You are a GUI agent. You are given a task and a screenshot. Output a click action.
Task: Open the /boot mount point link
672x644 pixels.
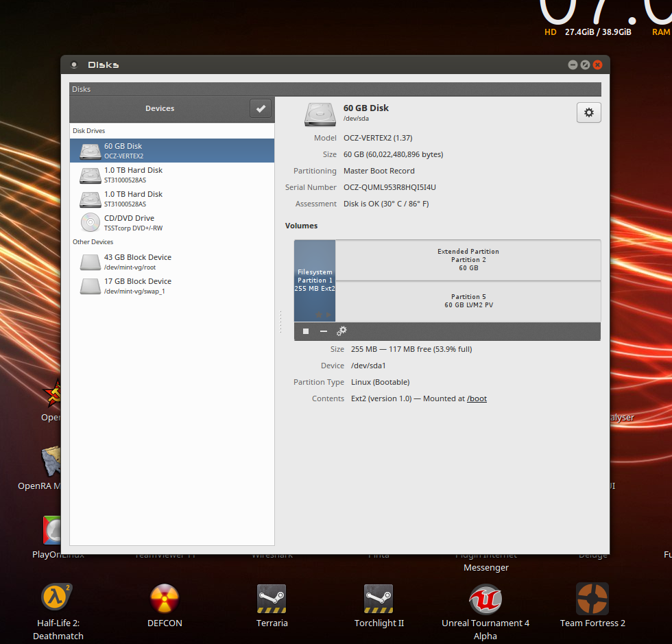tap(477, 398)
